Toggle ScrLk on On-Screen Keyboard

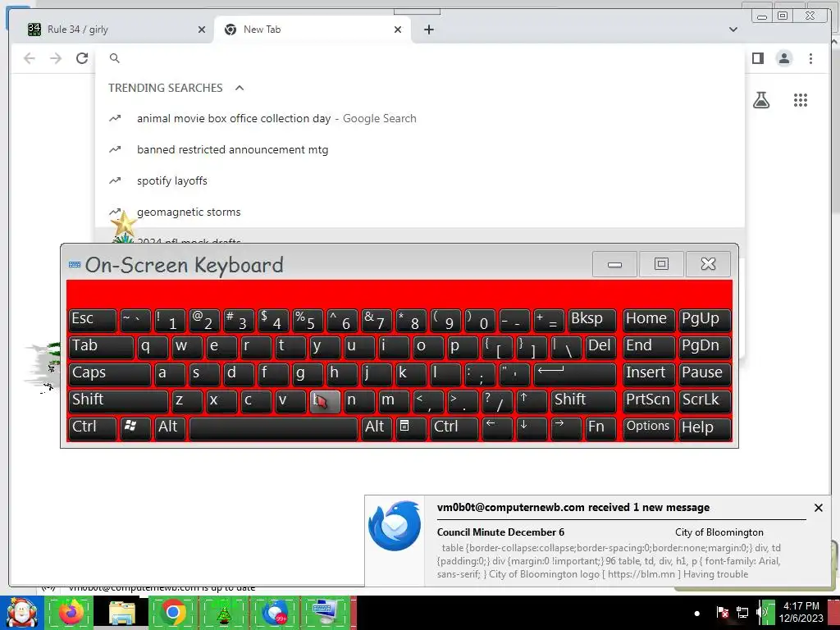(x=704, y=400)
